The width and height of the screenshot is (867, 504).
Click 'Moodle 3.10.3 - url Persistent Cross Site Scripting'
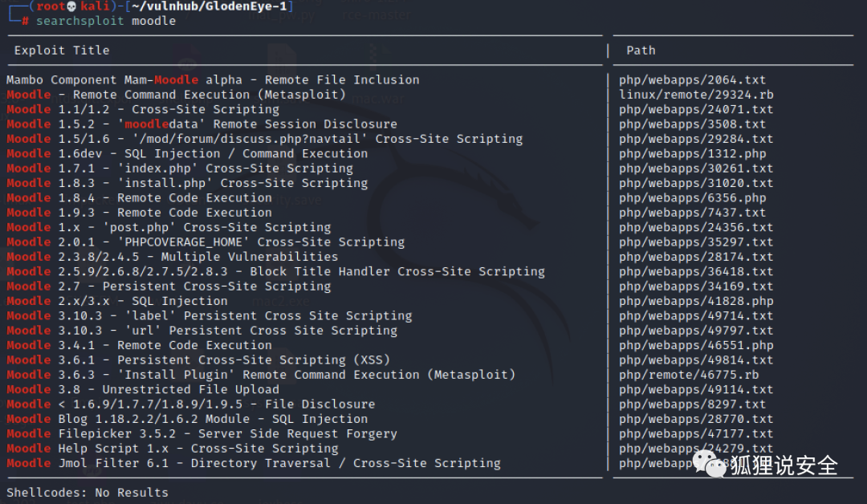(x=201, y=331)
